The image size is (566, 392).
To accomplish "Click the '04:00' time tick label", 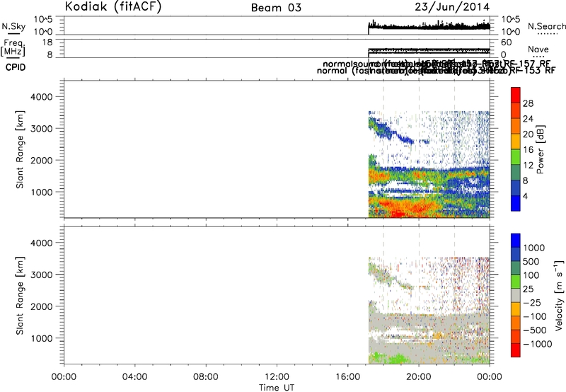I will coord(134,377).
